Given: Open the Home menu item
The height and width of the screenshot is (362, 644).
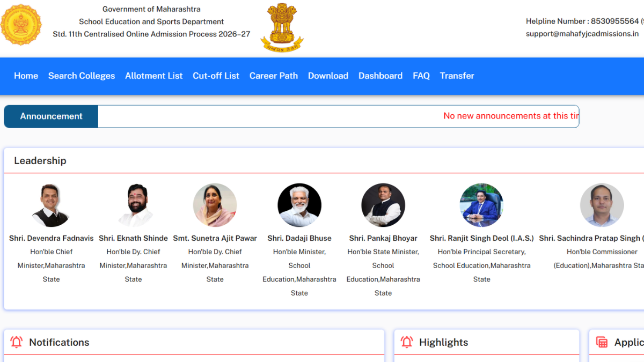Looking at the screenshot, I should coord(26,76).
